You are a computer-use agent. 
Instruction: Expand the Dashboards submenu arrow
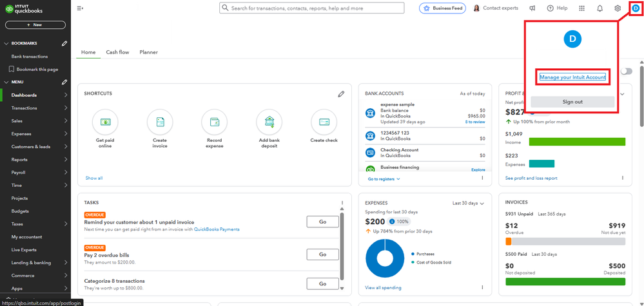pos(66,95)
